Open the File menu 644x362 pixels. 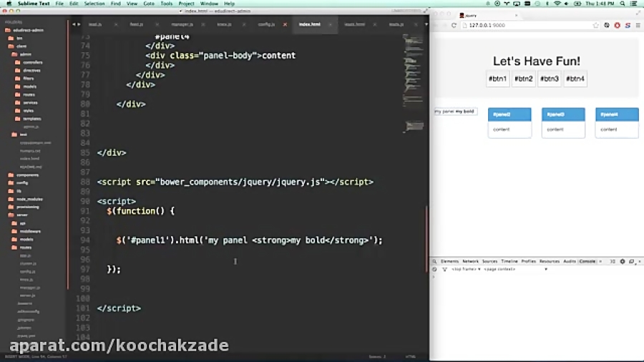coord(59,4)
